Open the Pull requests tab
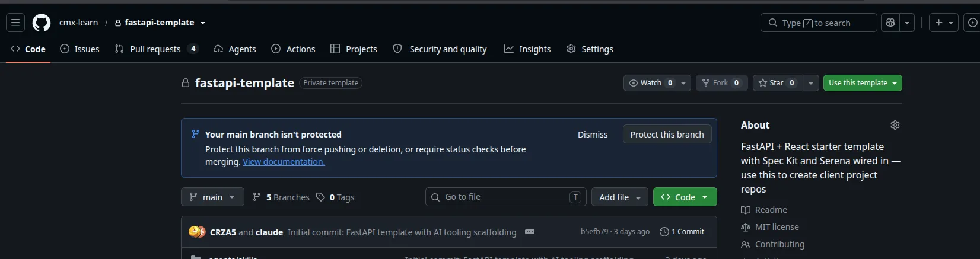This screenshot has height=259, width=980. point(157,49)
